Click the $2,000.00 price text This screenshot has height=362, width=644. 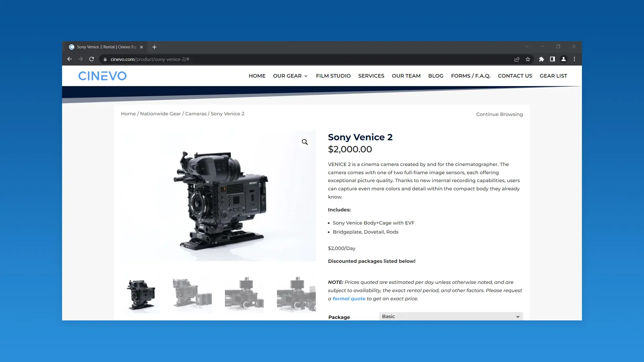pos(350,149)
